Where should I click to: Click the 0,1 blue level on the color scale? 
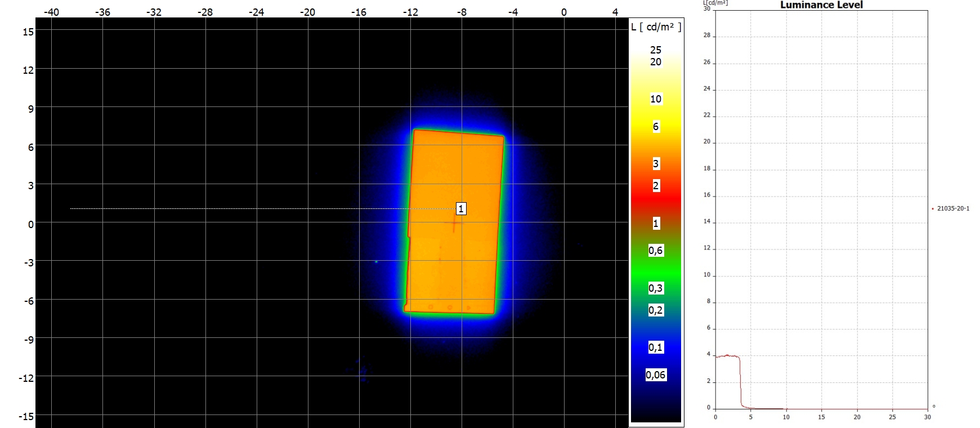click(656, 347)
